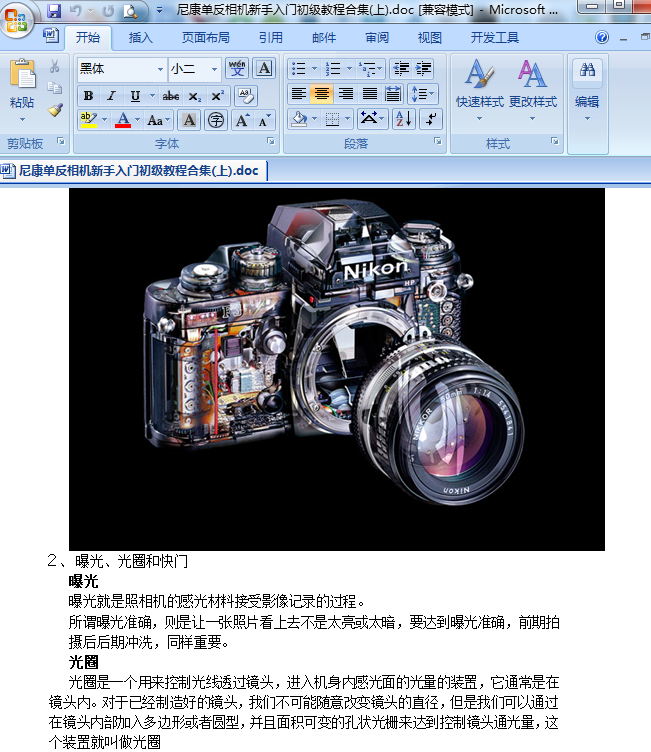Screen dimensions: 651x752
Task: Select the format painter brush
Action: pos(55,110)
